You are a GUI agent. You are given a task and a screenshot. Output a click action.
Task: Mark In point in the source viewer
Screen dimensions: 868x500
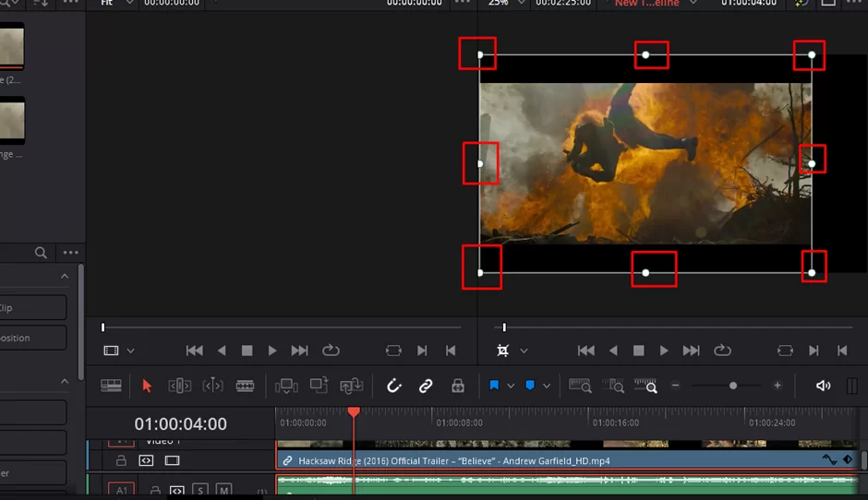(x=422, y=351)
